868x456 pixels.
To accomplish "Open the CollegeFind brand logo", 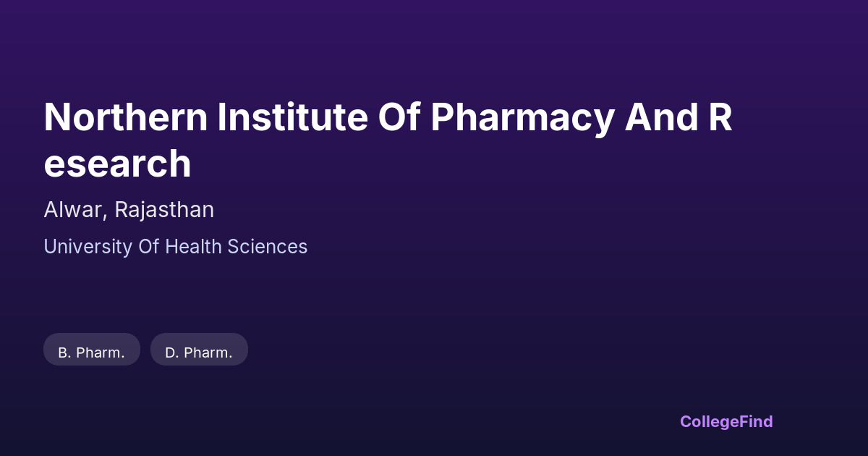I will pos(726,421).
